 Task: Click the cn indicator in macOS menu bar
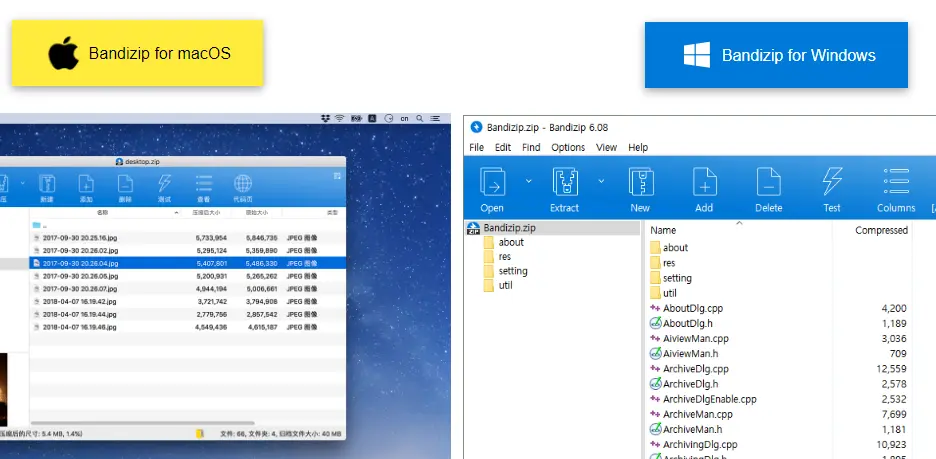tap(404, 118)
